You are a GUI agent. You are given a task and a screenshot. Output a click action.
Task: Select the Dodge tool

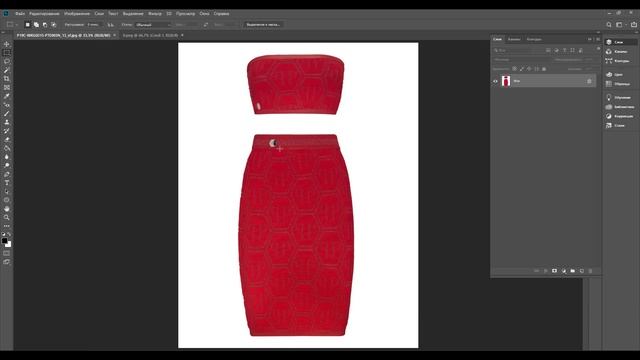7,165
